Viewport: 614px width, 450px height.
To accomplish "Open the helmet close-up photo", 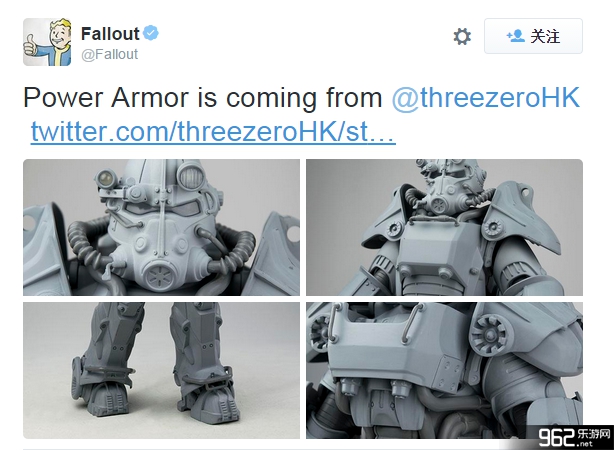I will pyautogui.click(x=161, y=227).
